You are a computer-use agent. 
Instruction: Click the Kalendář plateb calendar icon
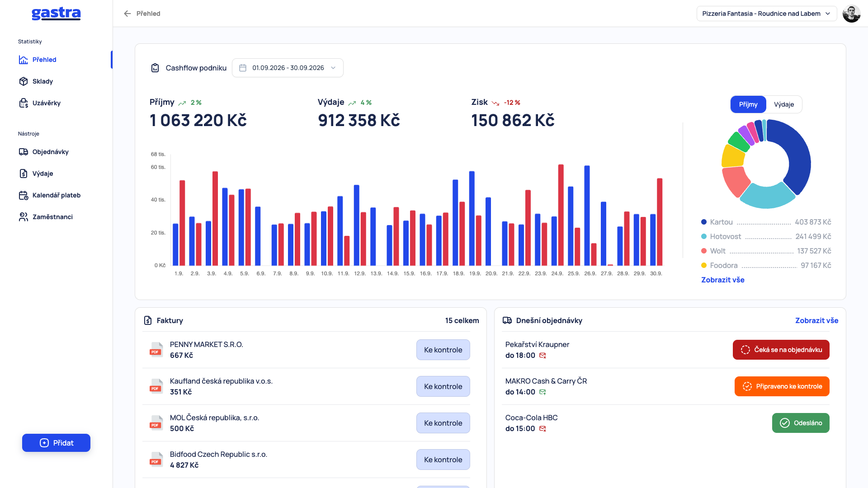[x=24, y=195]
